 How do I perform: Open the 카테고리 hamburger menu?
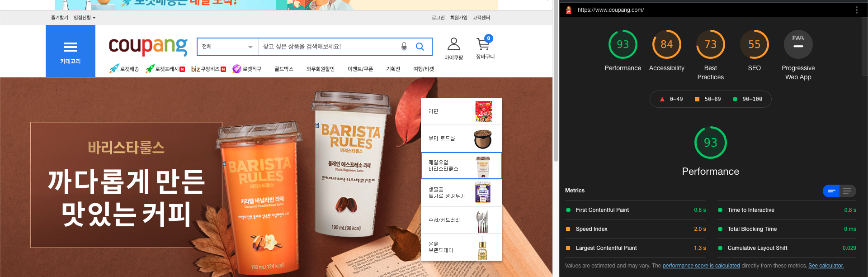point(70,51)
